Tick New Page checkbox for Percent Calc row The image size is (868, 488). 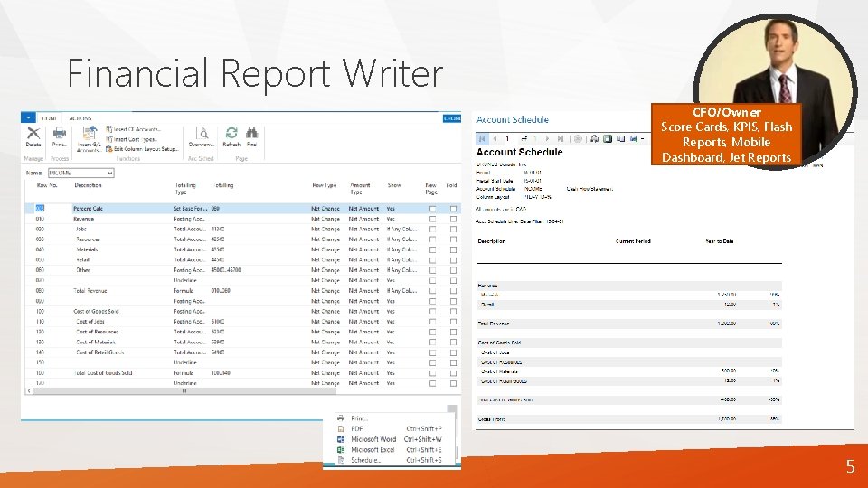click(432, 209)
